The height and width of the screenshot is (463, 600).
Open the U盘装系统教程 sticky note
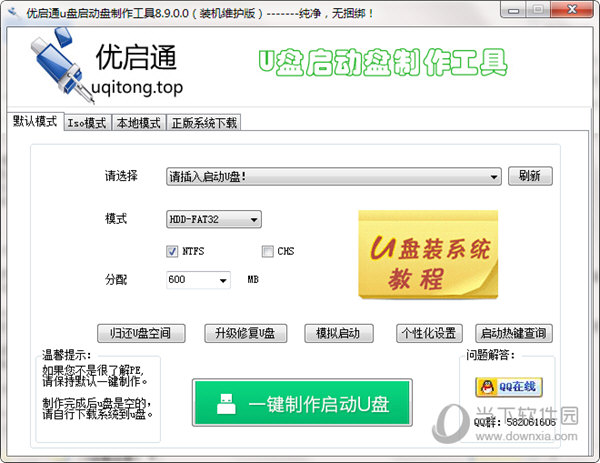point(428,254)
